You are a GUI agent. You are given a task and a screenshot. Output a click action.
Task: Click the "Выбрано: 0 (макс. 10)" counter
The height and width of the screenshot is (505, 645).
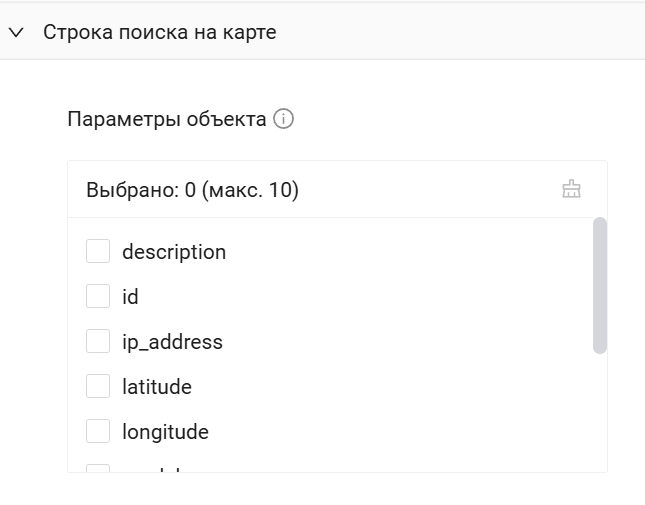[192, 190]
